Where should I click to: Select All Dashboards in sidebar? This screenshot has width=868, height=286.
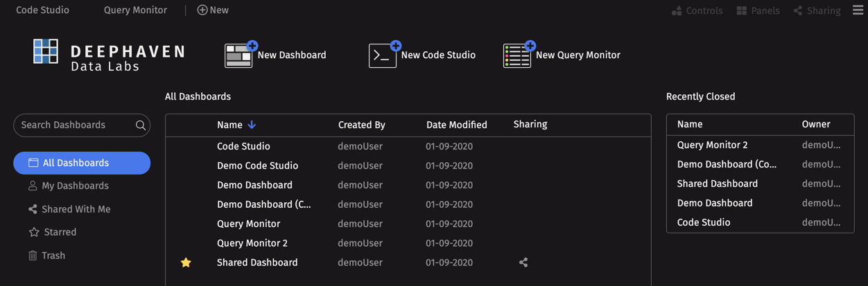click(x=82, y=163)
